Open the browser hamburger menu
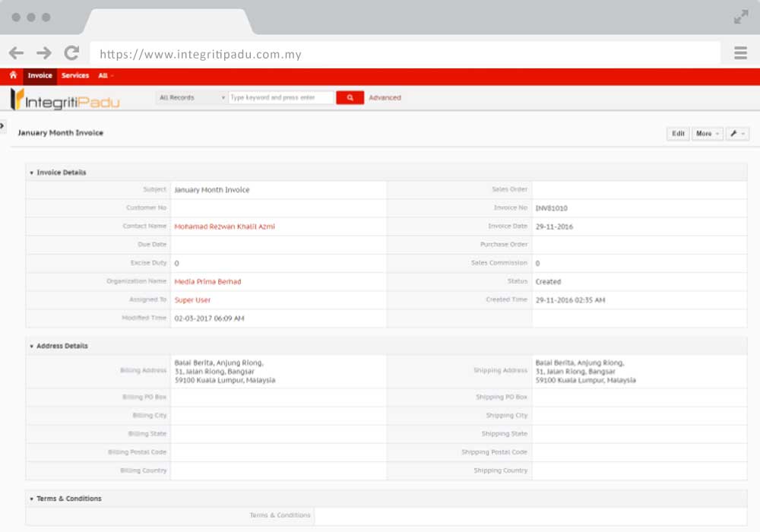The width and height of the screenshot is (760, 532). (x=740, y=52)
